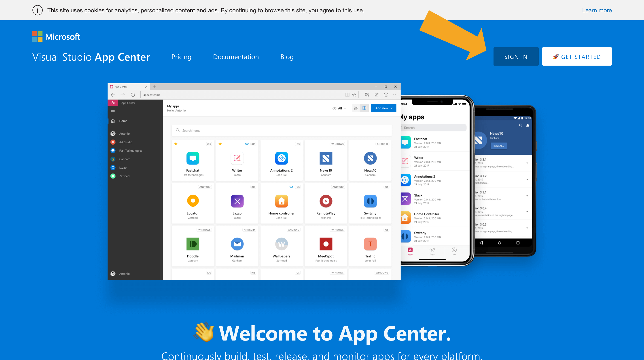Click the Locator app icon in grid
The height and width of the screenshot is (360, 644).
coord(193,201)
